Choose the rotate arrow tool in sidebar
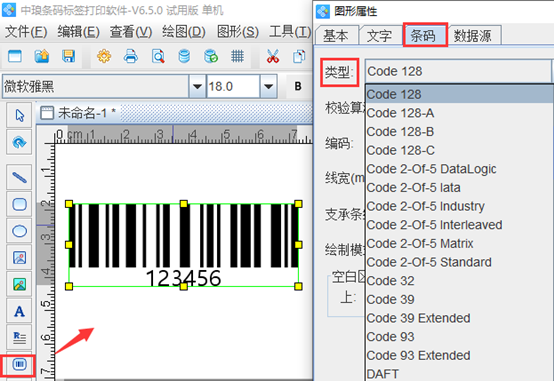The image size is (554, 381). point(19,142)
